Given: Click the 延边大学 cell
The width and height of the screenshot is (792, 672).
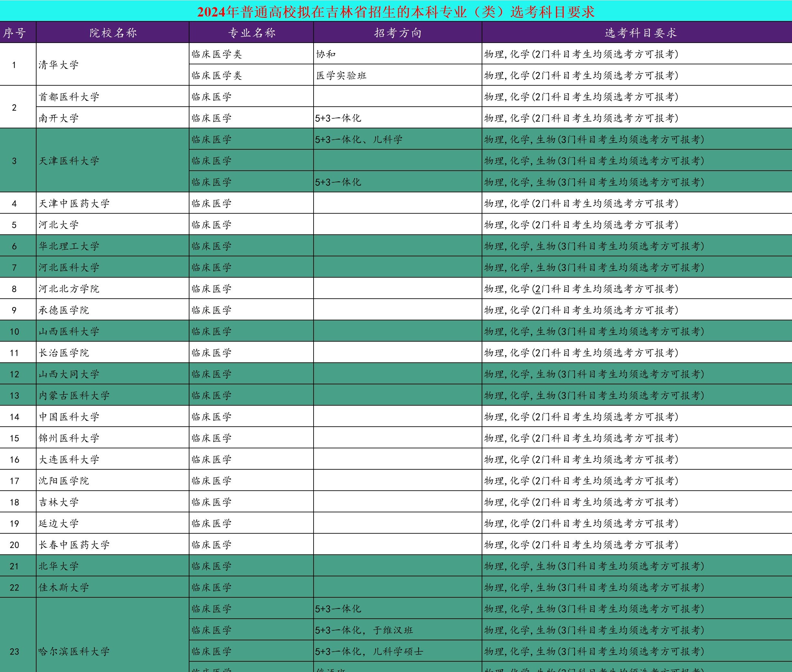Looking at the screenshot, I should 113,523.
